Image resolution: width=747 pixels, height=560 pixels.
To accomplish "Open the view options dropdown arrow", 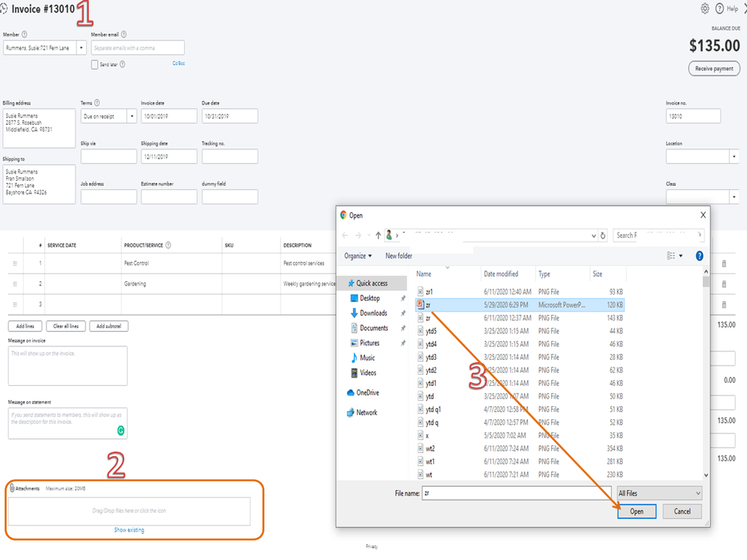I will [x=680, y=256].
